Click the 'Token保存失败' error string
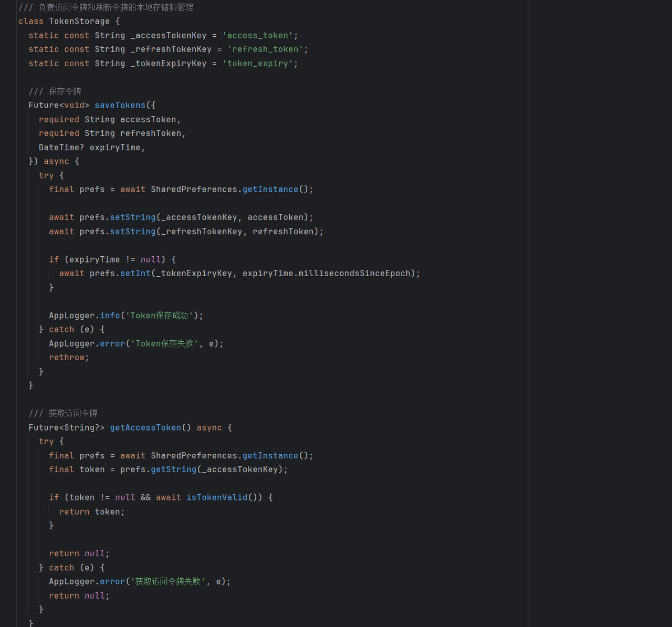Viewport: 672px width, 627px height. pyautogui.click(x=165, y=343)
